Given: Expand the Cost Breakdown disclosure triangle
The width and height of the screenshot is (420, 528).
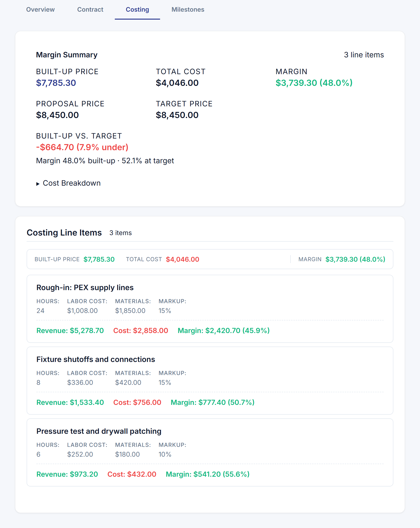Looking at the screenshot, I should (38, 184).
